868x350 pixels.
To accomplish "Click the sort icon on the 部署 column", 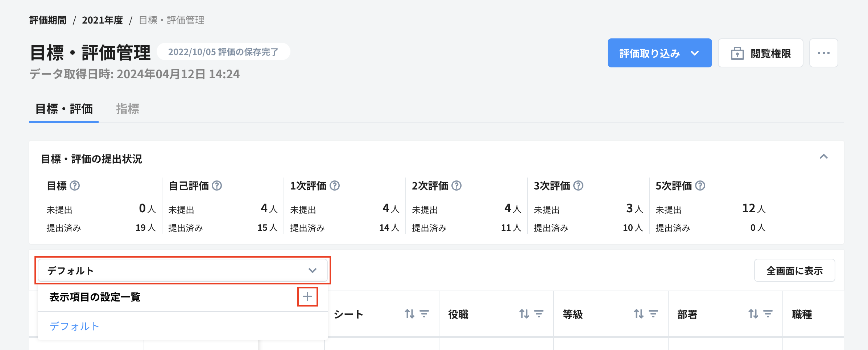I will (x=753, y=314).
